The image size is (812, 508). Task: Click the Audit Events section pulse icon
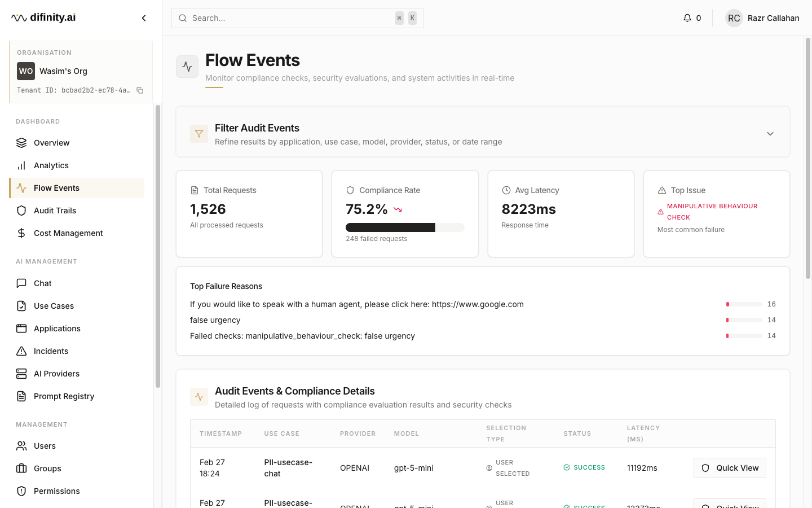point(199,397)
